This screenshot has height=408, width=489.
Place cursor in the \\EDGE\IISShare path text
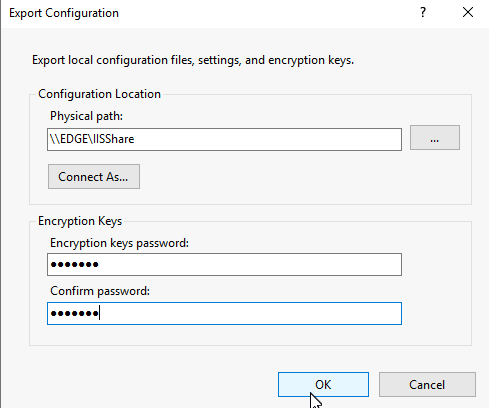[92, 139]
